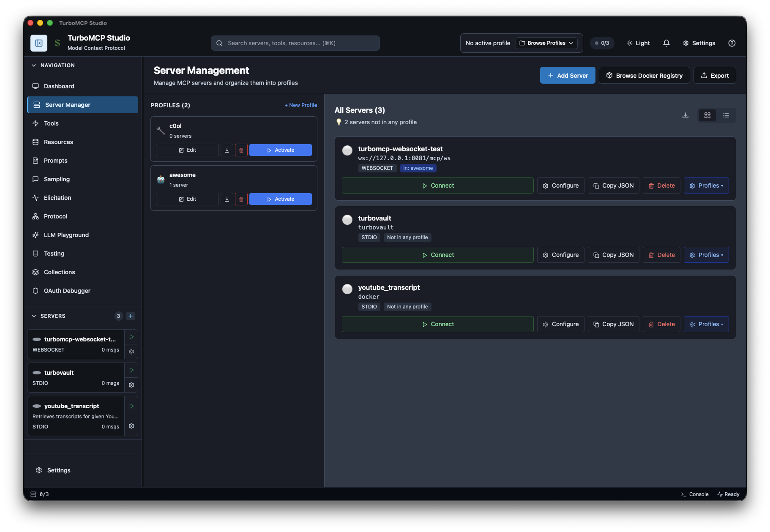The image size is (770, 532).
Task: Switch to grid view layout
Action: (x=707, y=115)
